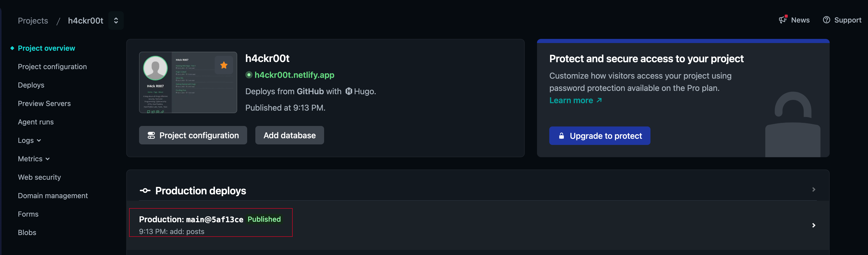The image size is (868, 255).
Task: Click Learn more about password protection
Action: (x=571, y=100)
